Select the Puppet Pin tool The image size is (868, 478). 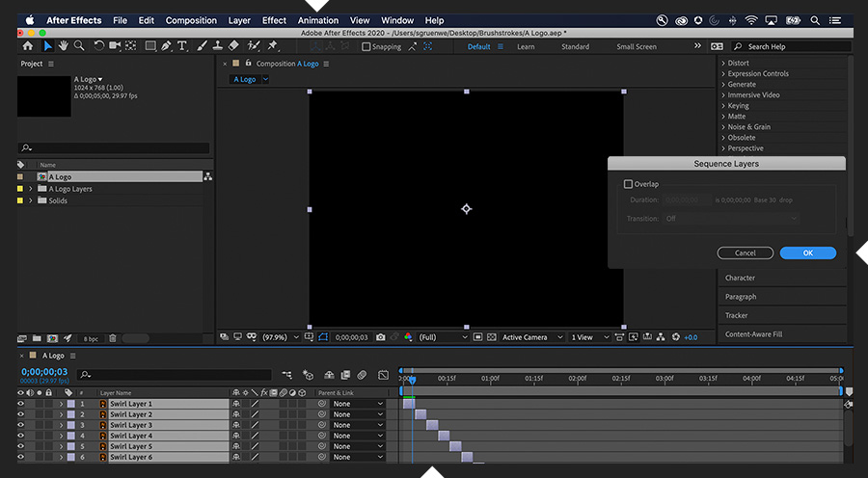pyautogui.click(x=273, y=45)
